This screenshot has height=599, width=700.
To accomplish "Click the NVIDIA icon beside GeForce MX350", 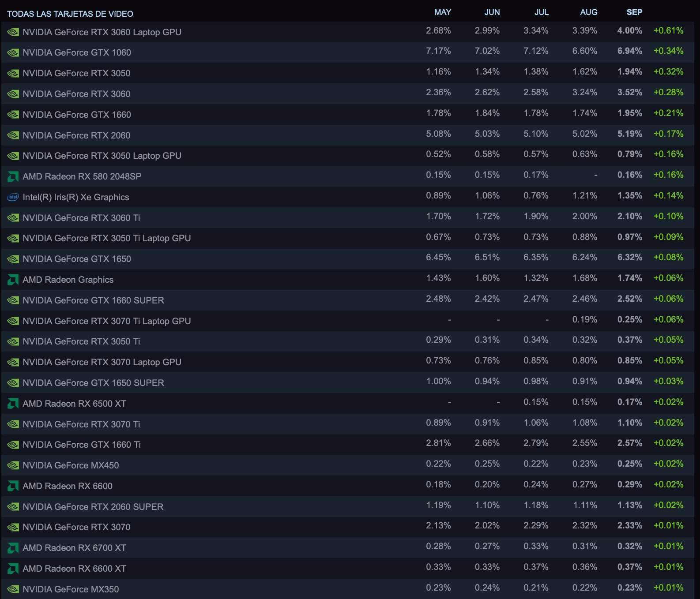I will (13, 589).
